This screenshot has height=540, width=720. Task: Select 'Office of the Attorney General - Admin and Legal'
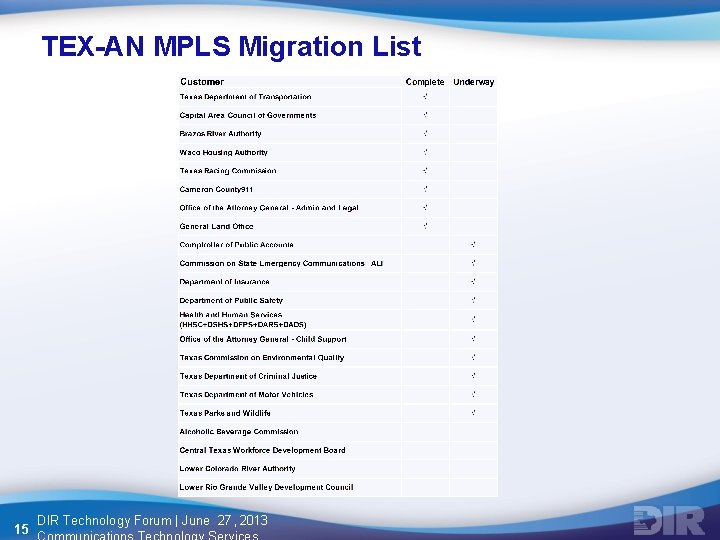click(269, 208)
